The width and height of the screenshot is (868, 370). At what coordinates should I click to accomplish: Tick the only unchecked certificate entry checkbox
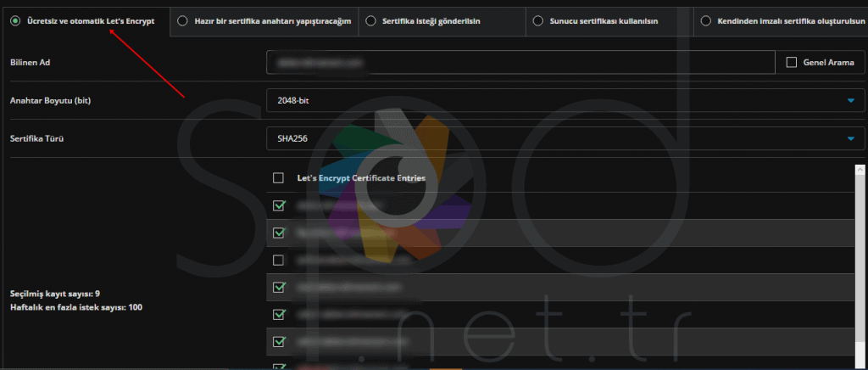(x=278, y=260)
